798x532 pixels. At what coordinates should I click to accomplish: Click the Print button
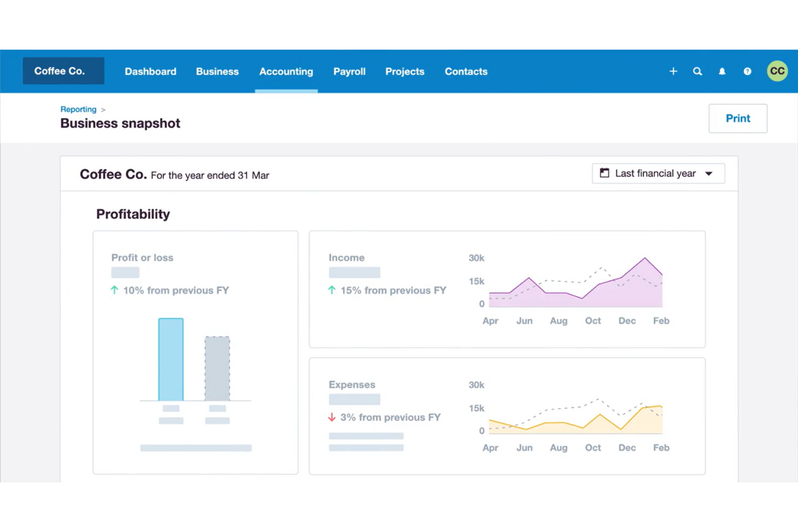[x=738, y=118]
